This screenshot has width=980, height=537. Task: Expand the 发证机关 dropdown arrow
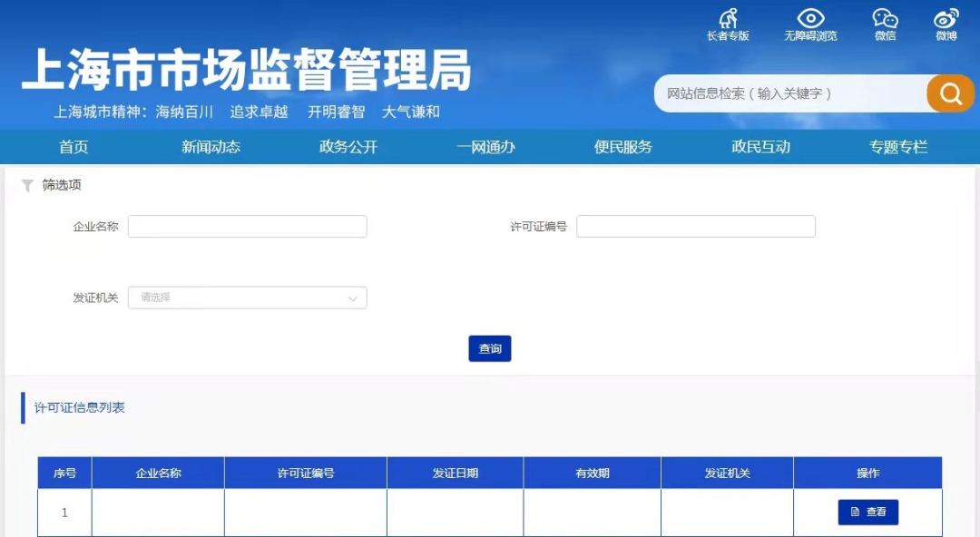(353, 298)
